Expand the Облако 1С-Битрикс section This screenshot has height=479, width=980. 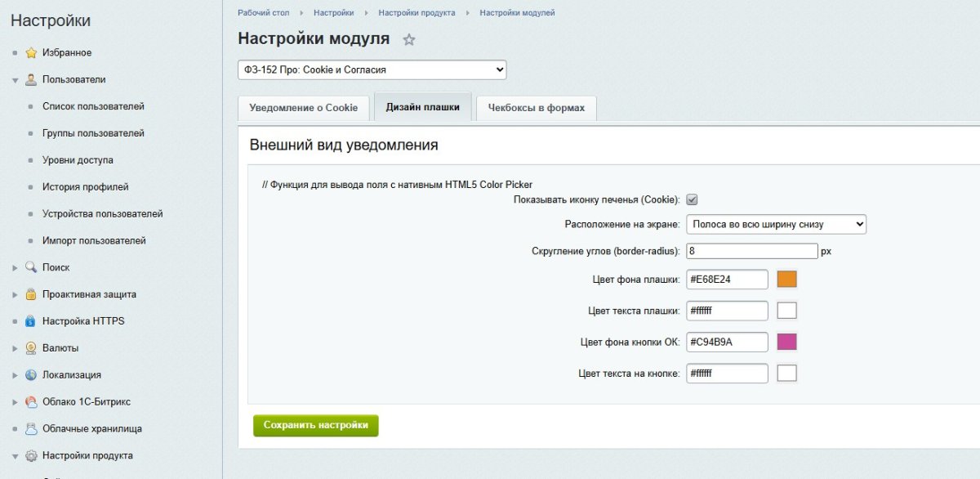15,402
